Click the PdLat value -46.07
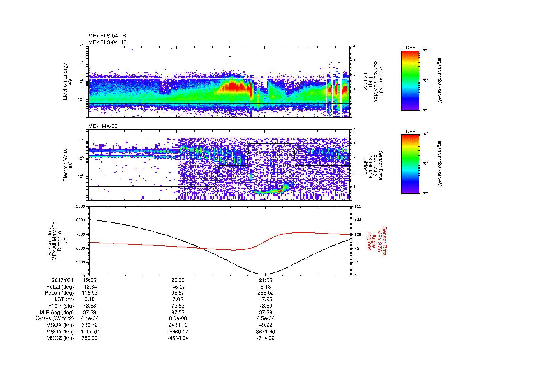This screenshot has height=392, width=555. 178,287
